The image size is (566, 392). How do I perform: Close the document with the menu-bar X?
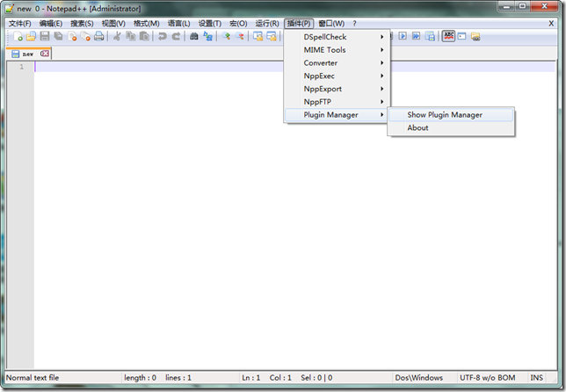(551, 24)
